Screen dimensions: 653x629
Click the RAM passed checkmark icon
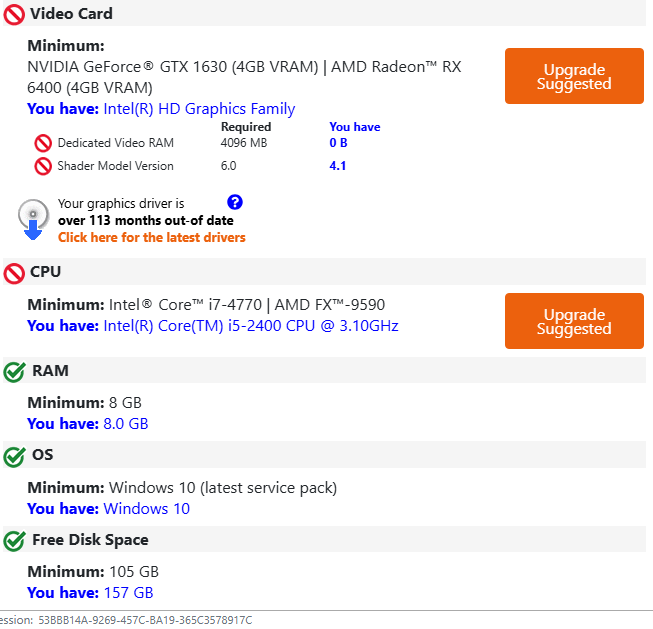(x=15, y=372)
